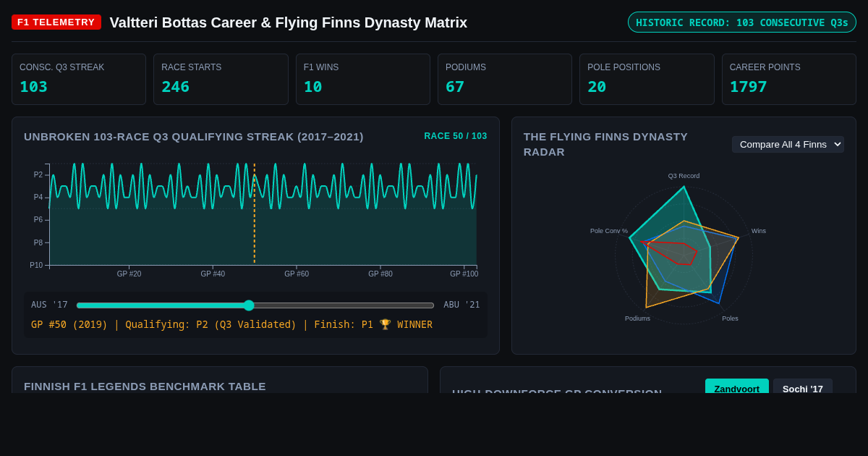Click the Unbroken 103-Race Q3 Qualifying Streak heading

pyautogui.click(x=194, y=137)
